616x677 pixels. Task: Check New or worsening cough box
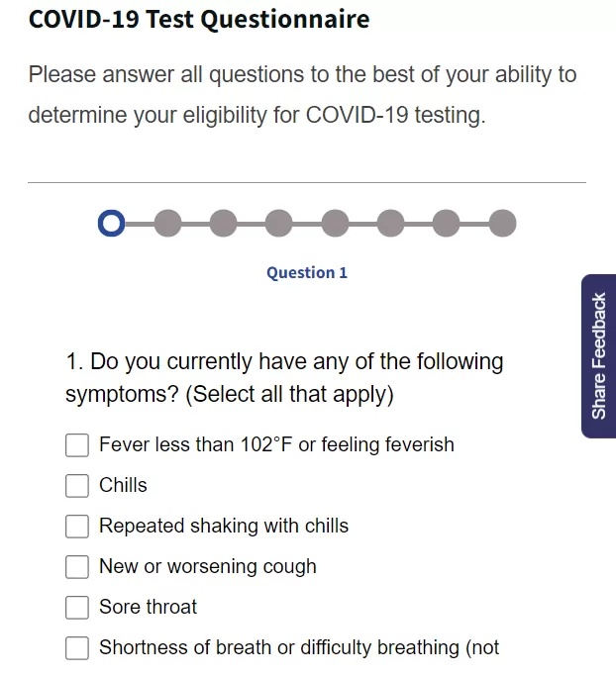point(77,567)
